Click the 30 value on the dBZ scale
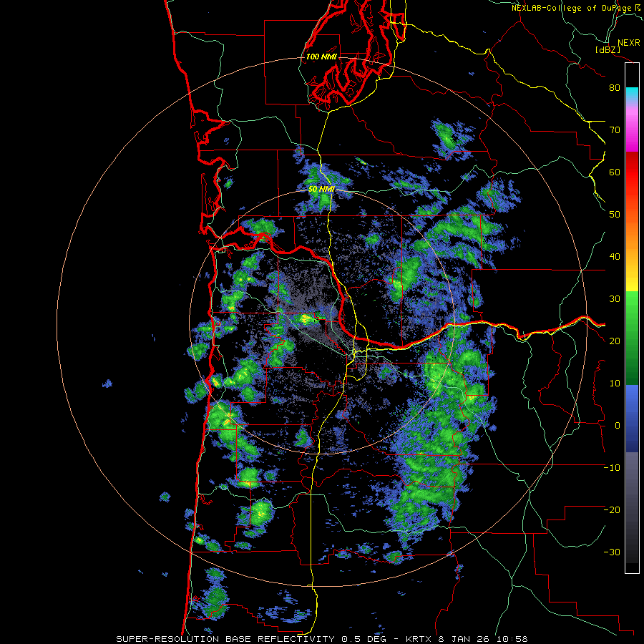 (615, 299)
